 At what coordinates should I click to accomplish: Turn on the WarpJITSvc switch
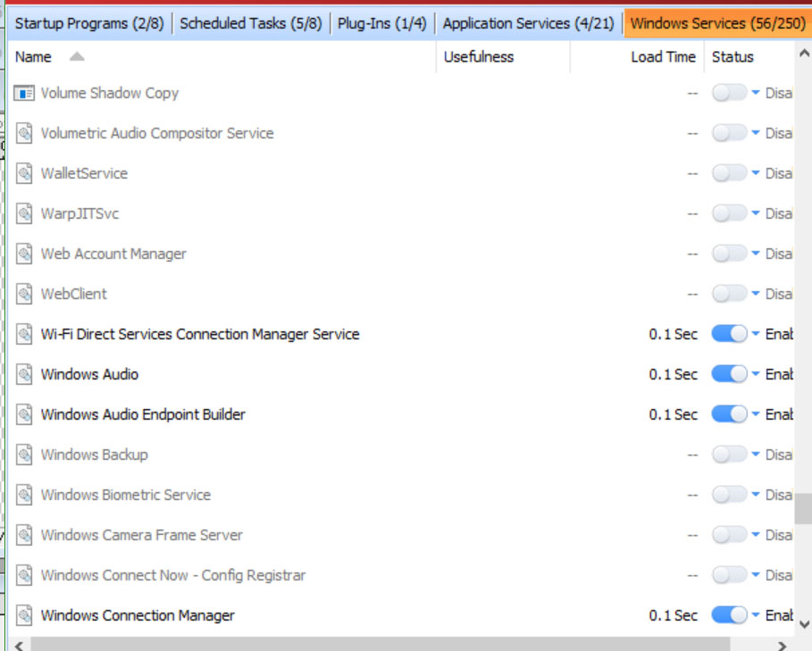(729, 213)
